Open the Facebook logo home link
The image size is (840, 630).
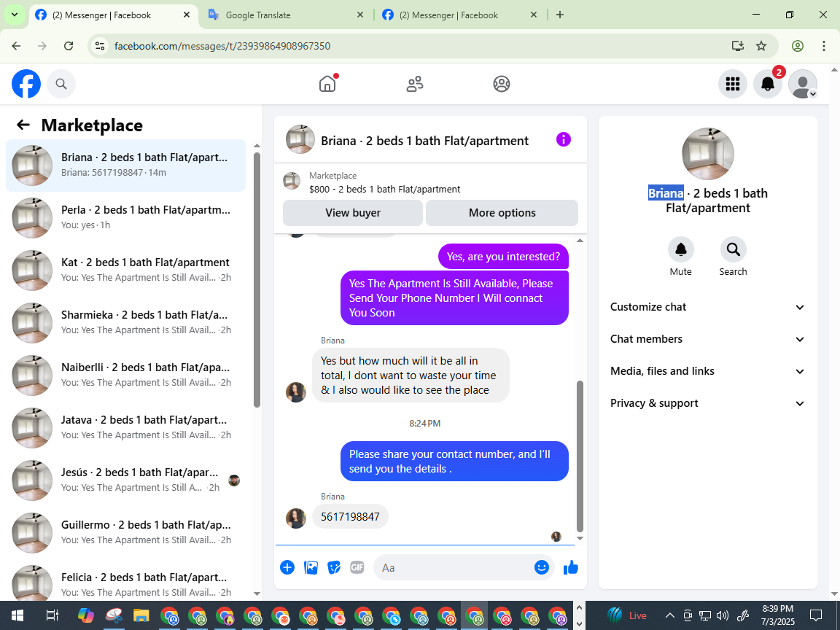26,84
